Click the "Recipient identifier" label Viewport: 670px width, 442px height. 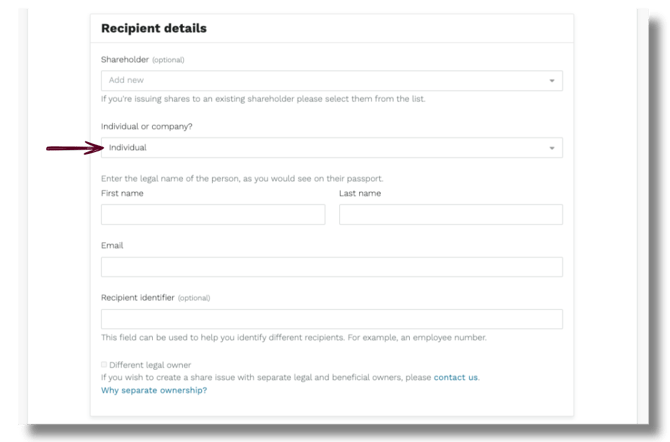tap(138, 297)
